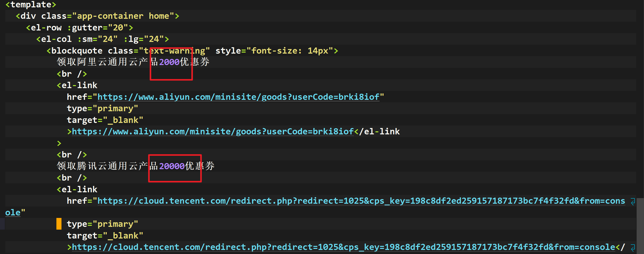Click target="_blank" below the Tencent href
The height and width of the screenshot is (254, 644).
[x=105, y=236]
